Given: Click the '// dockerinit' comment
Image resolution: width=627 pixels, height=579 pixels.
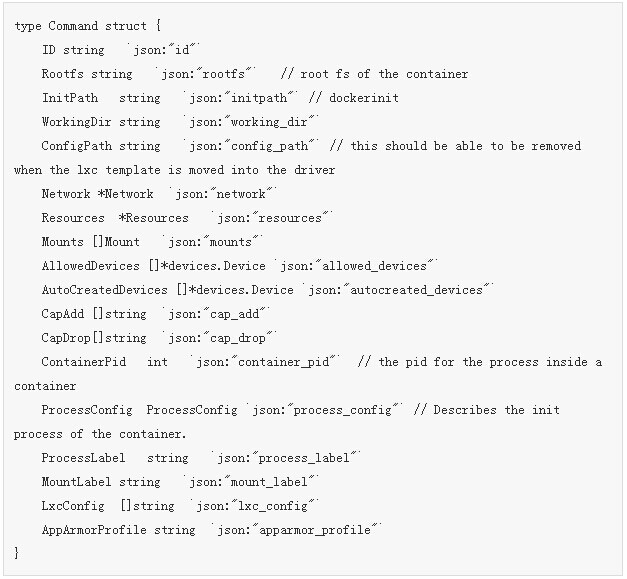Looking at the screenshot, I should [356, 97].
